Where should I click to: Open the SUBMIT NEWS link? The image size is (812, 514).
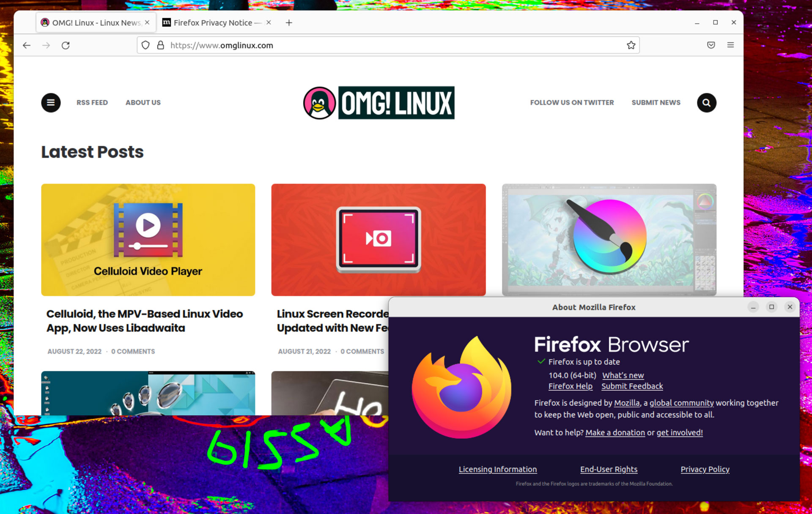[656, 103]
